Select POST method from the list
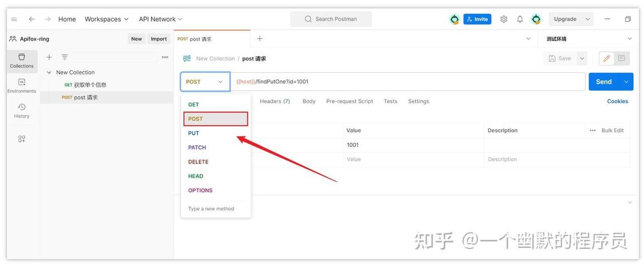 (216, 119)
